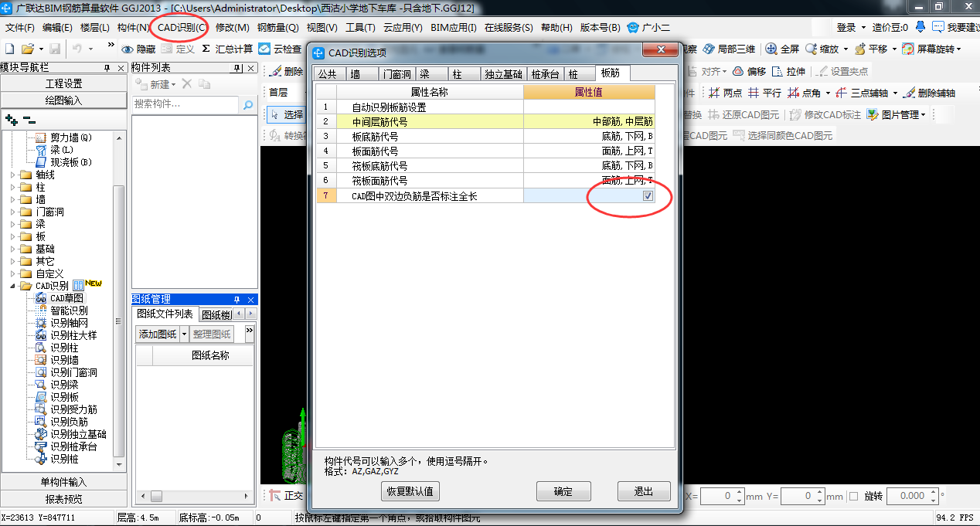Click the expand-all plus icon in navigator
The image size is (980, 526).
tap(12, 120)
